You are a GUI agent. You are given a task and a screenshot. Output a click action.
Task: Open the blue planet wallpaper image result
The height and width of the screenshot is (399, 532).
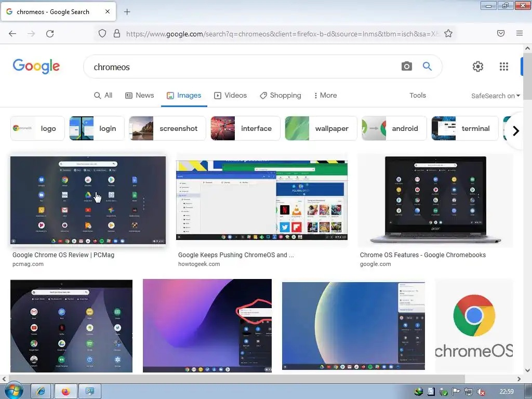tap(353, 326)
